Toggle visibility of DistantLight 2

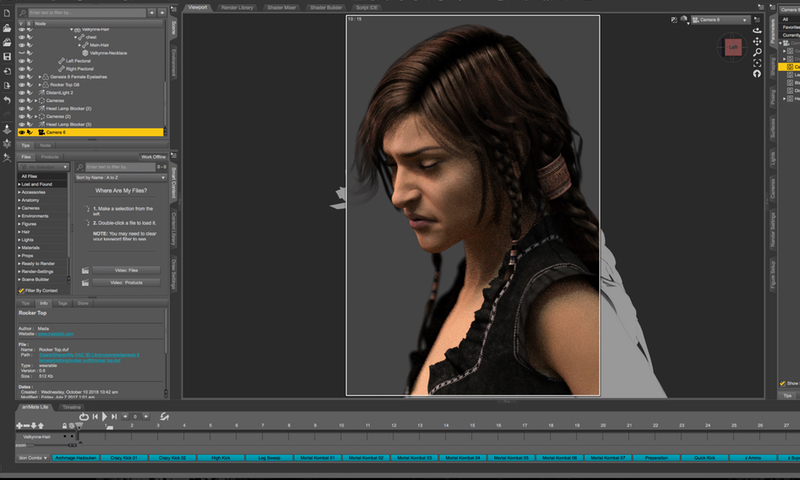point(21,93)
